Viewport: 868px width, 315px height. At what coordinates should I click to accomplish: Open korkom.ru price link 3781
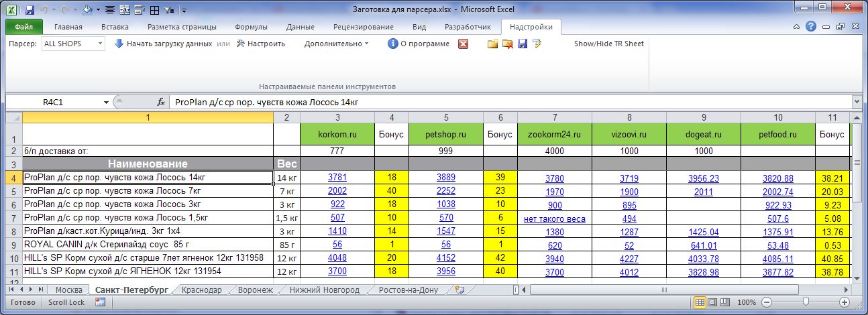pyautogui.click(x=337, y=178)
